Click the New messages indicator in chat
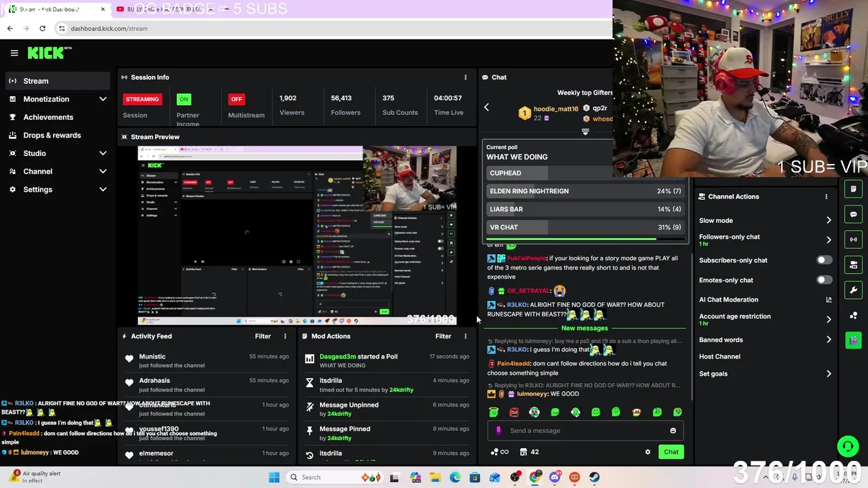Viewport: 868px width, 488px height. pos(584,328)
